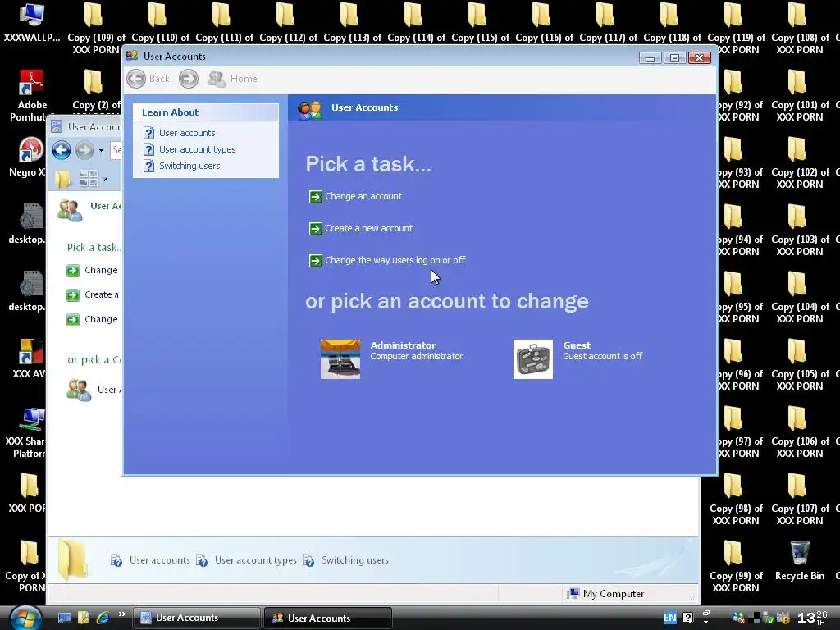Open 'User accounts' help topic under Learn About
This screenshot has width=840, height=630.
point(187,133)
